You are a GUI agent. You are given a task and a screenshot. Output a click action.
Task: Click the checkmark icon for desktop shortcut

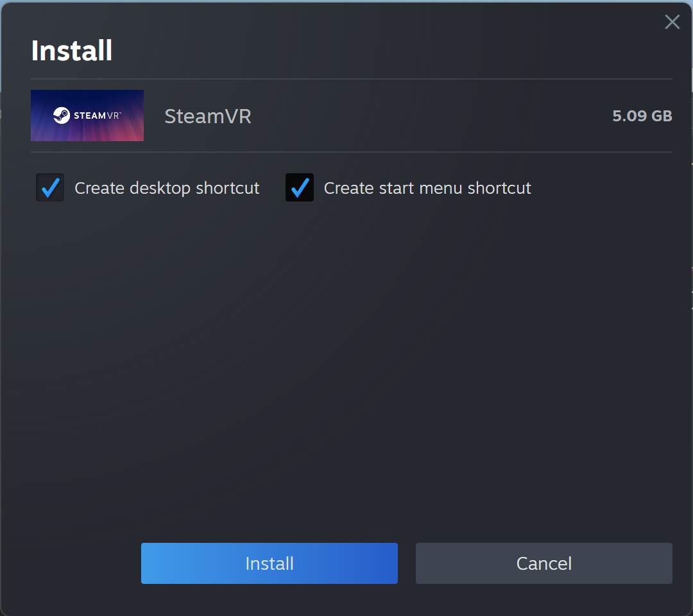click(50, 187)
